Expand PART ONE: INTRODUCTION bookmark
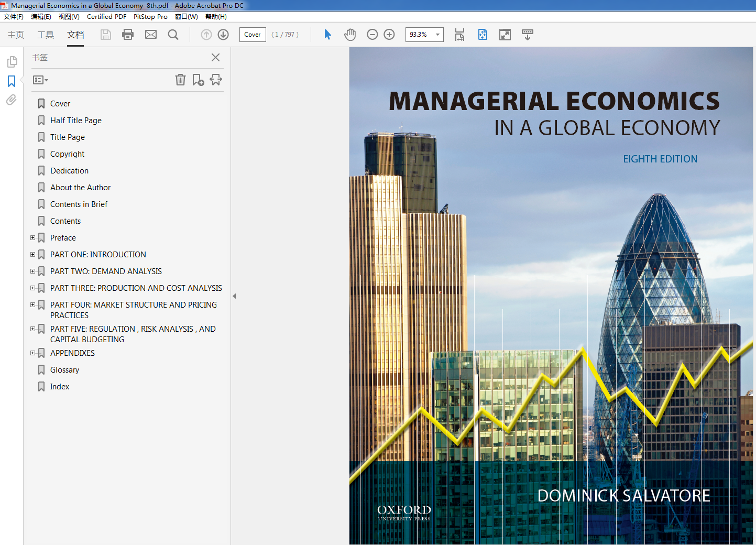The image size is (756, 545). (32, 254)
